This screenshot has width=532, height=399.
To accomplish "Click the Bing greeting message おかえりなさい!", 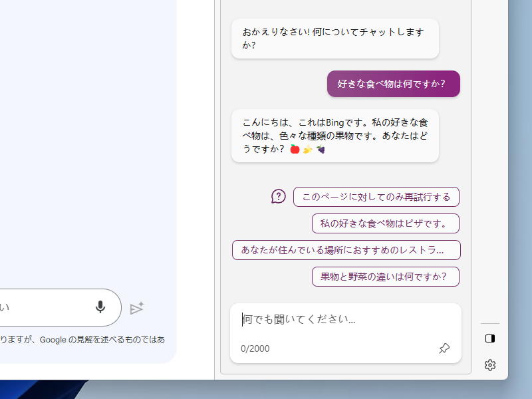I will coord(335,39).
